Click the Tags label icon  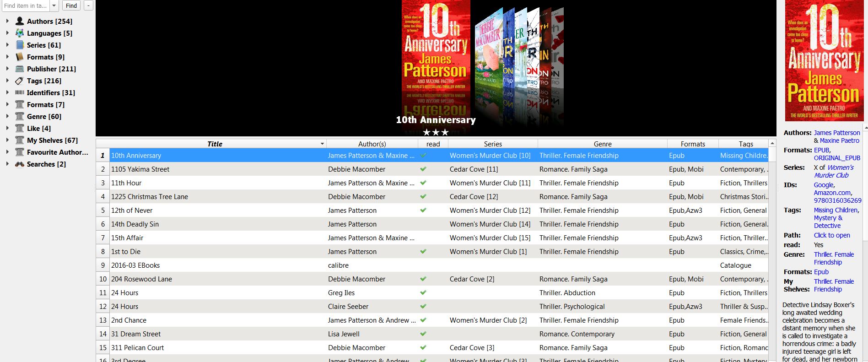pos(20,81)
